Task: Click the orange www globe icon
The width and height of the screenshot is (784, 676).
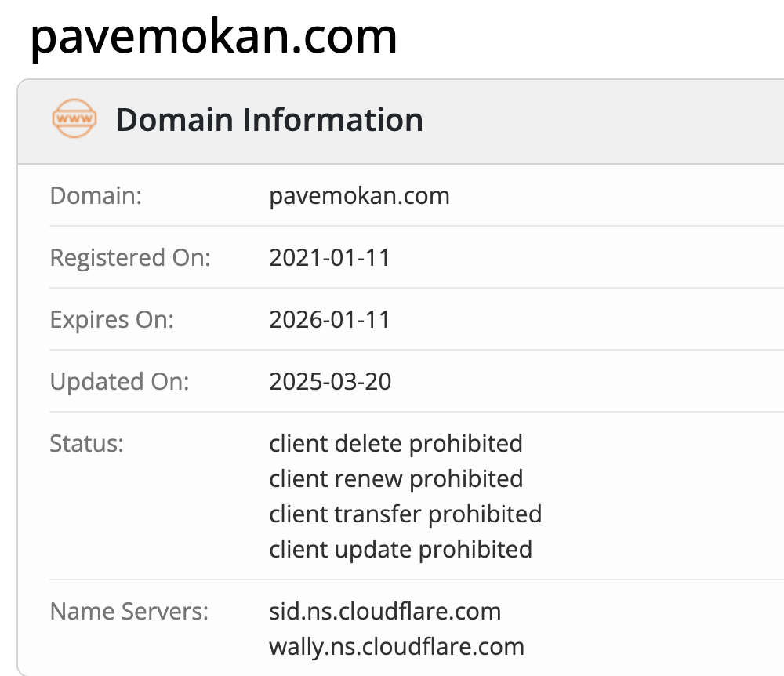Action: [x=74, y=118]
